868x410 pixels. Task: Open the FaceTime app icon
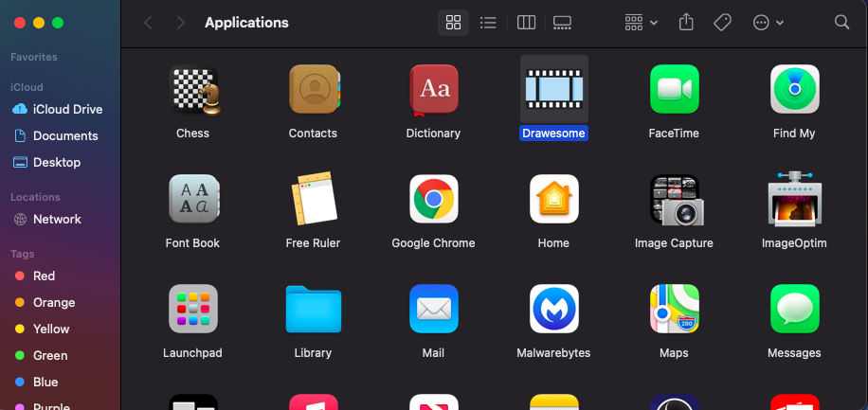[x=675, y=89]
